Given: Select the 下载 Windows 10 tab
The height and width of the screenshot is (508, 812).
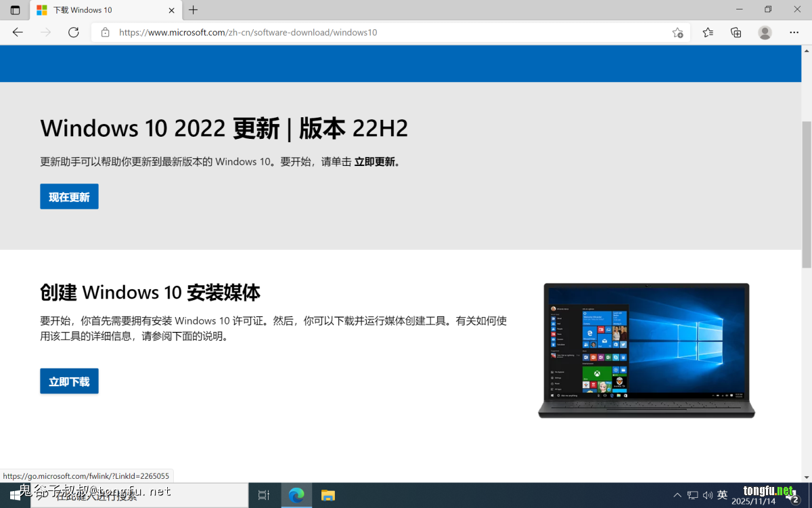Looking at the screenshot, I should coord(101,10).
